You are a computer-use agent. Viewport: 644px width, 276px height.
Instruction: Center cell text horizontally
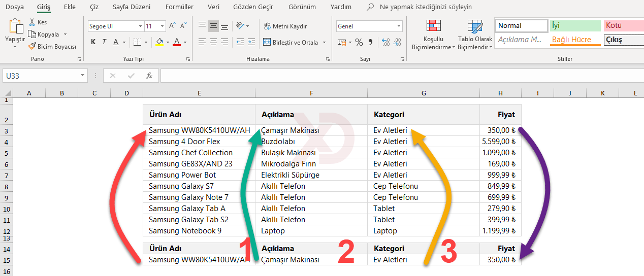213,42
